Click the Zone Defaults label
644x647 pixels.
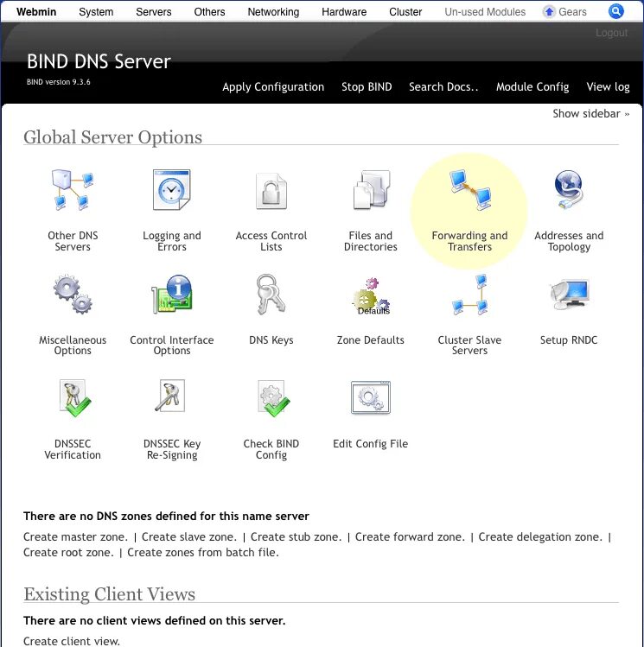click(371, 340)
